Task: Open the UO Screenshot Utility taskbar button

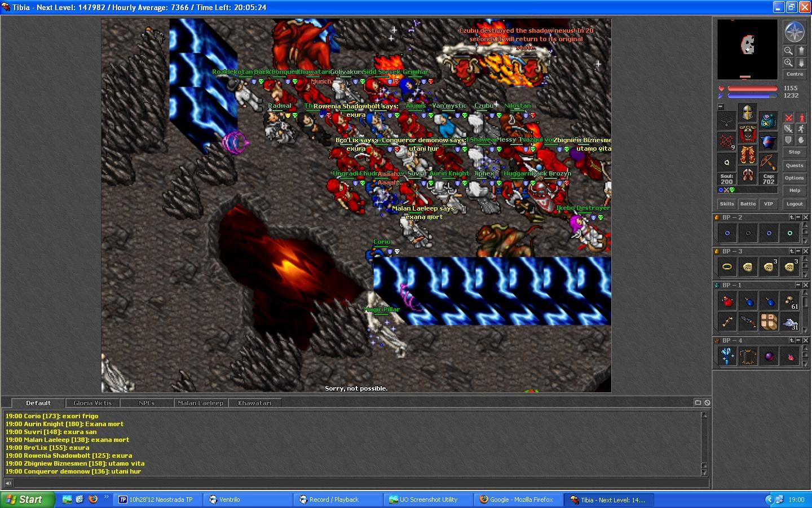Action: click(x=429, y=500)
